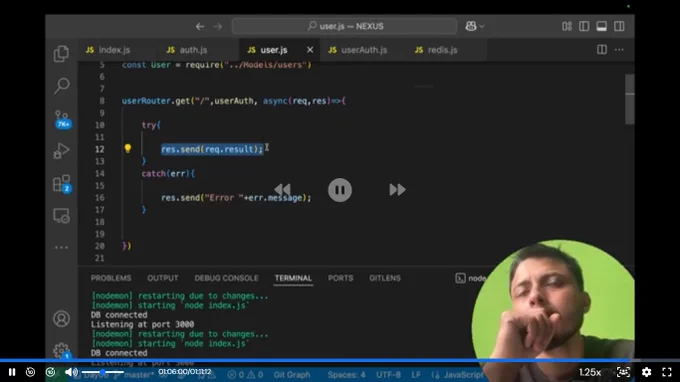Open the Search view in activity bar
This screenshot has height=382, width=680.
61,86
